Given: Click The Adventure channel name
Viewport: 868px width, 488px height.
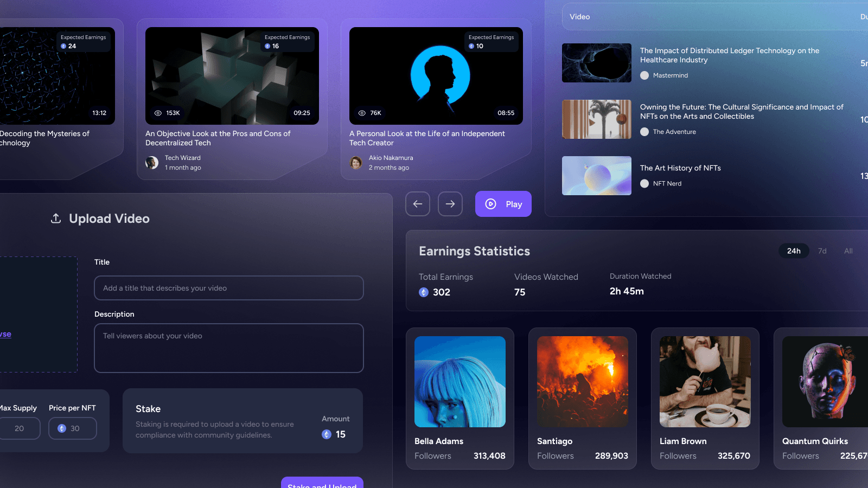Looking at the screenshot, I should [x=674, y=132].
